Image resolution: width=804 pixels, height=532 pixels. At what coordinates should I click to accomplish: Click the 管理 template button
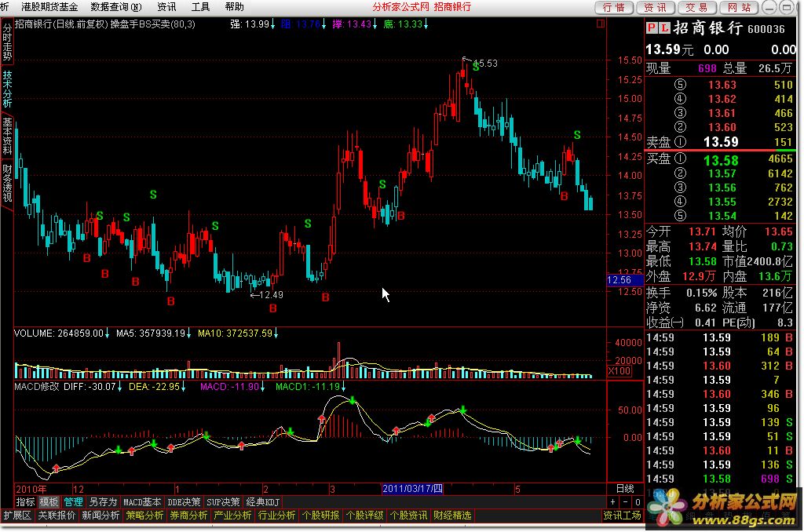coord(73,502)
